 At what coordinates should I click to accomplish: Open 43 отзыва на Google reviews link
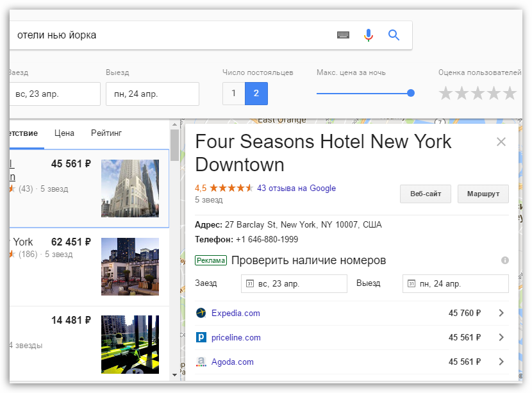296,188
